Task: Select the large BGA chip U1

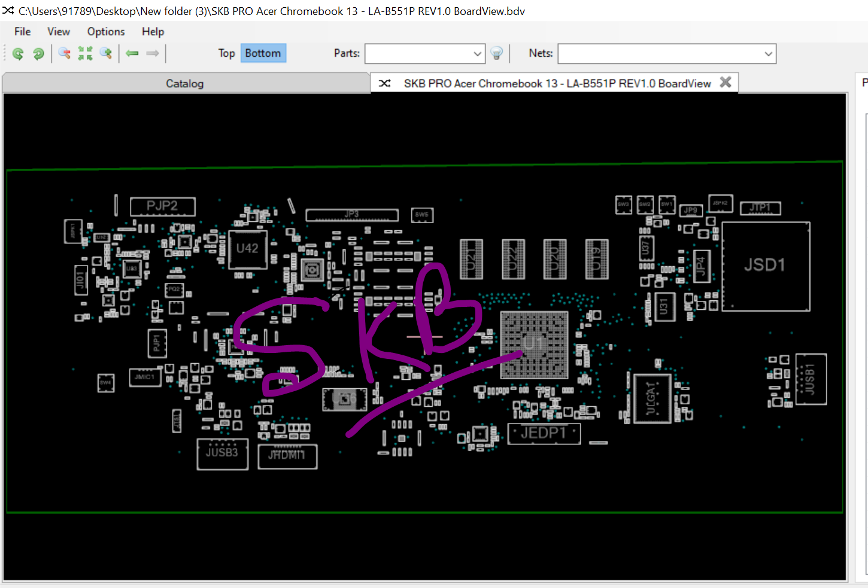Action: [x=534, y=345]
